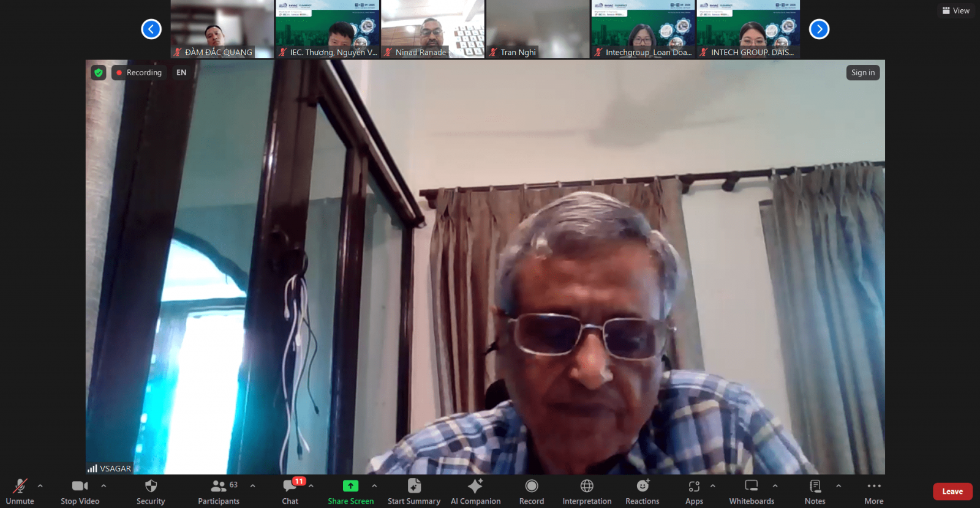Launch AI Companion
The width and height of the screenshot is (980, 508).
[475, 491]
